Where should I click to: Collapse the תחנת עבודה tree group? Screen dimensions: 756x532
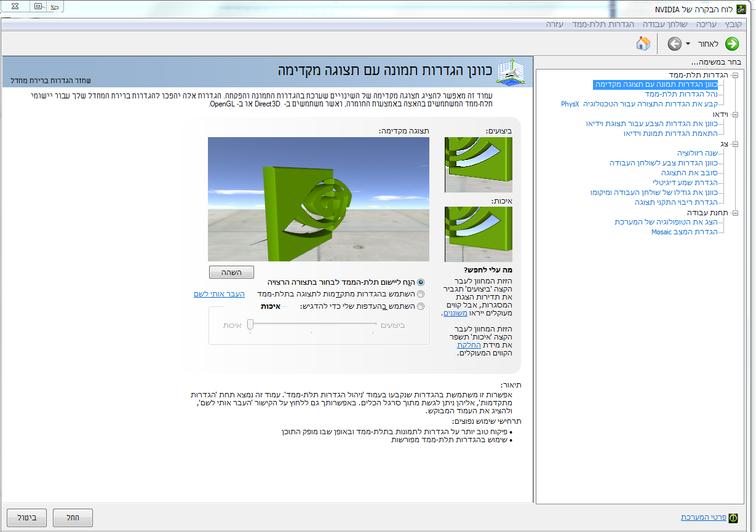734,213
